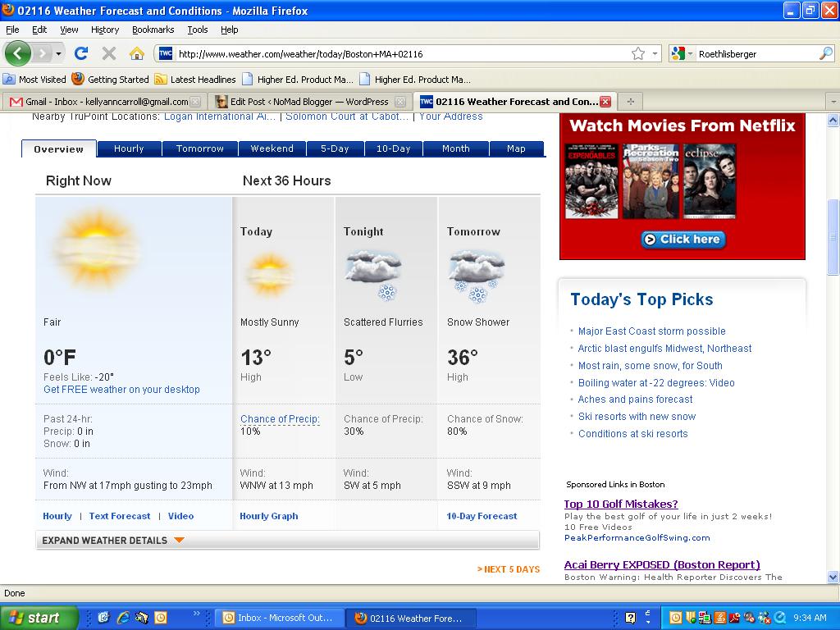840x630 pixels.
Task: Expand the address bar history dropdown
Action: point(655,53)
